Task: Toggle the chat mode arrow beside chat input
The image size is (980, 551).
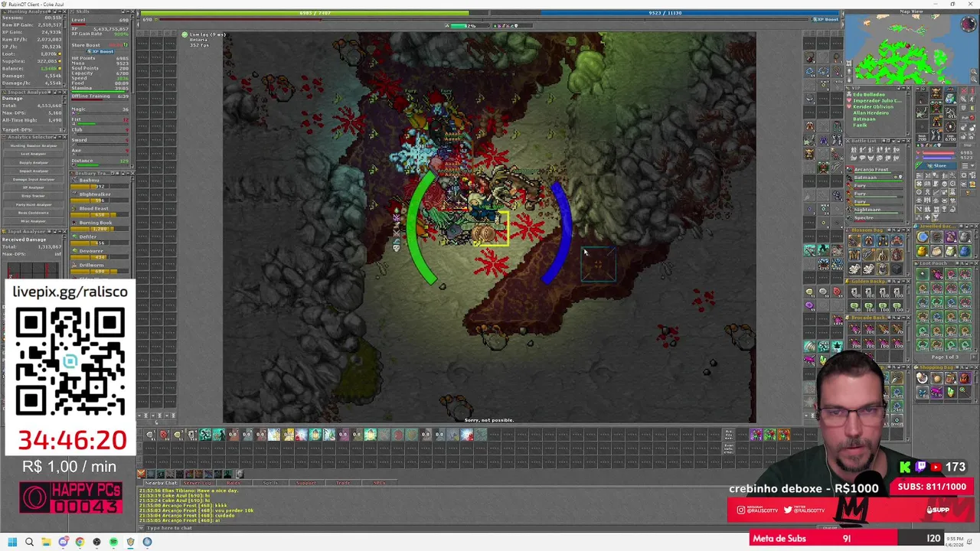Action: pyautogui.click(x=142, y=528)
